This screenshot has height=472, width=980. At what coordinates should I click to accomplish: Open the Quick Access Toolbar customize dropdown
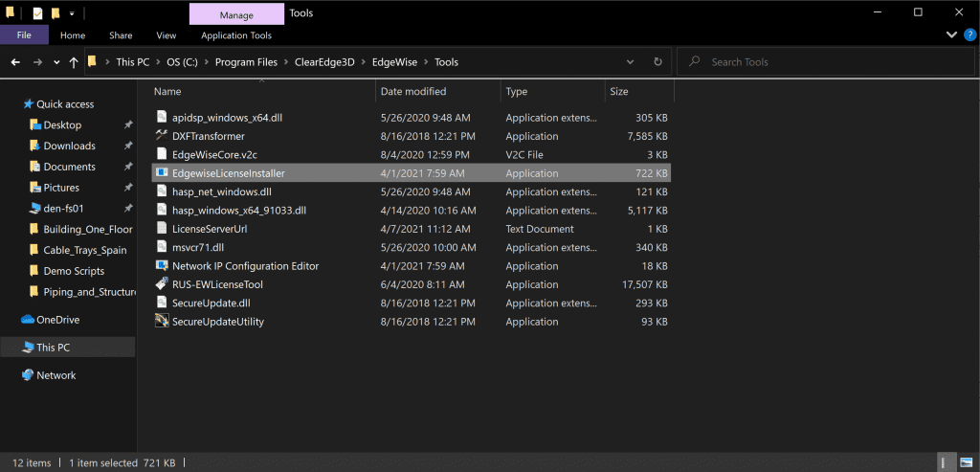(x=72, y=12)
